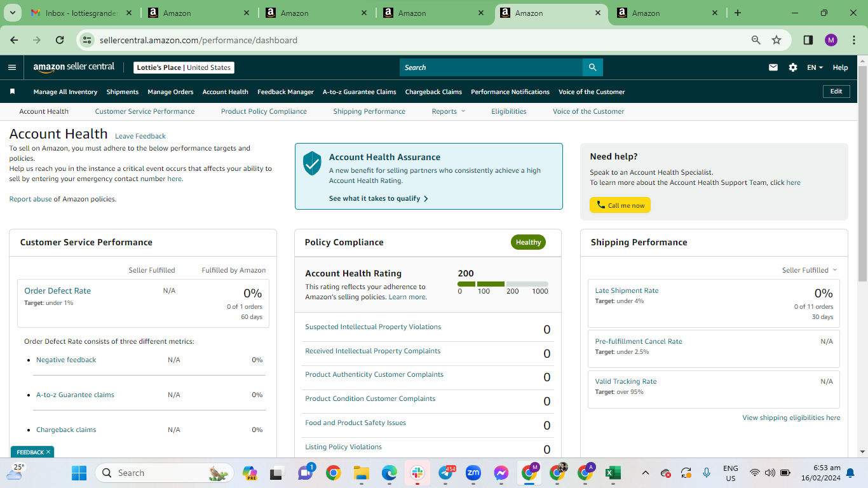This screenshot has width=868, height=488.
Task: Open Feedback Manager in top navigation
Action: [x=285, y=91]
